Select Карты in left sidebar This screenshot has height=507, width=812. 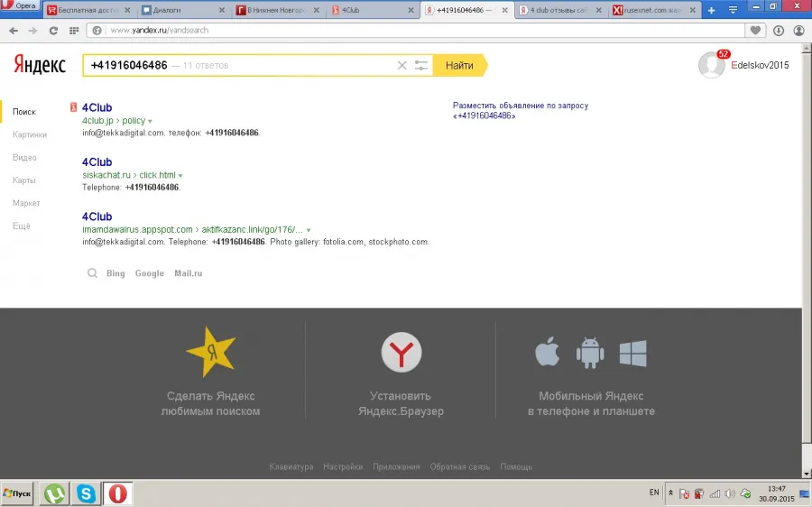[23, 180]
